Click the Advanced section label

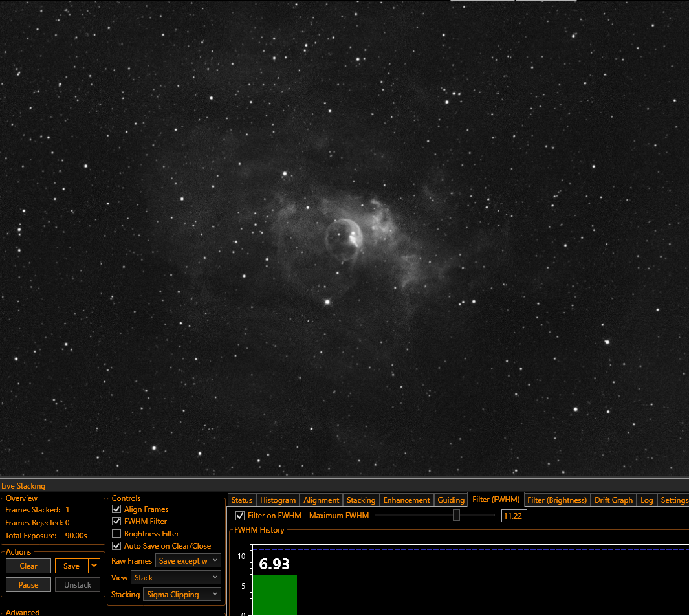tap(23, 613)
